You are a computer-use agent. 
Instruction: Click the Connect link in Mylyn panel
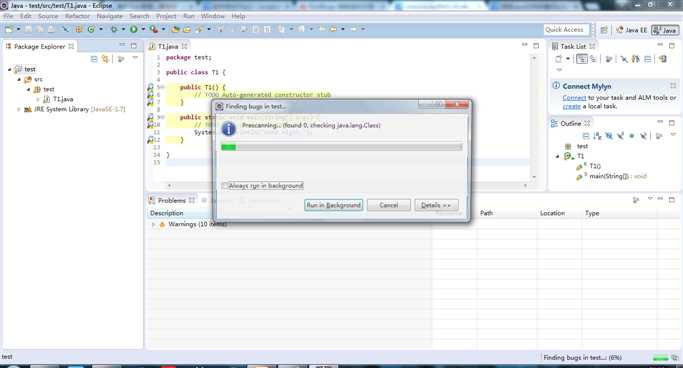point(574,98)
